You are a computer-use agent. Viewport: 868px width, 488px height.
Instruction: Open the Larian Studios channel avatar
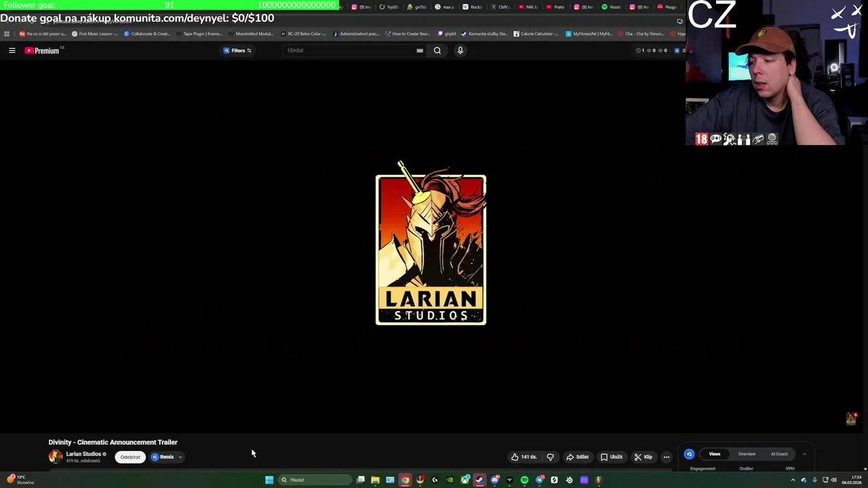click(55, 457)
